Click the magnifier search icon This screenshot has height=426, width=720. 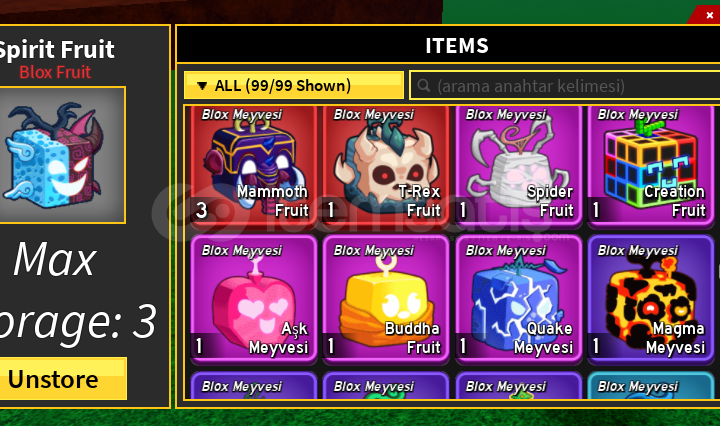click(424, 85)
